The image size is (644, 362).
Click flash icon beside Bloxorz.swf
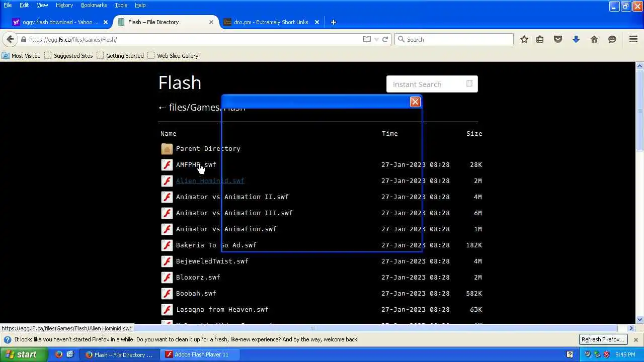pos(167,278)
